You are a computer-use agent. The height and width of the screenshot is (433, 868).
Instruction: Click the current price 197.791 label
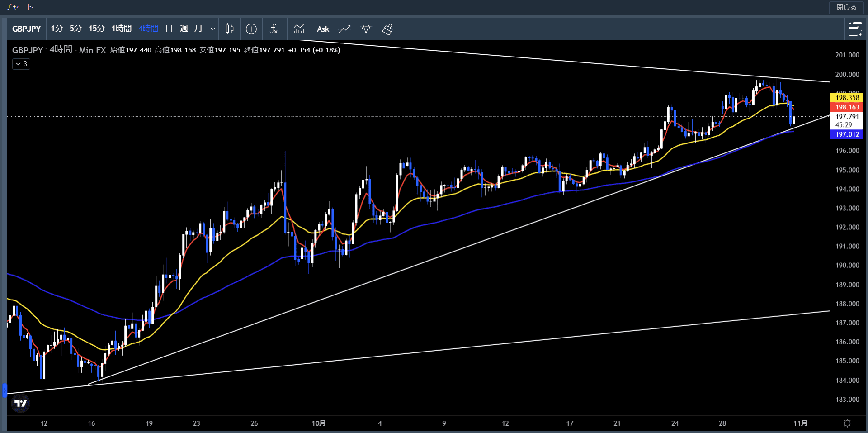(x=847, y=117)
